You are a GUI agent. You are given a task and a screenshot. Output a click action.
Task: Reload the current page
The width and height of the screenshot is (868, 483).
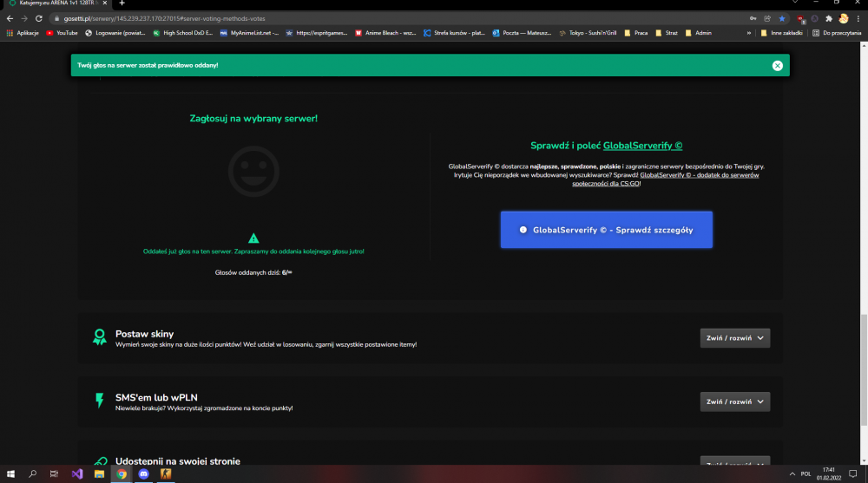click(x=39, y=19)
